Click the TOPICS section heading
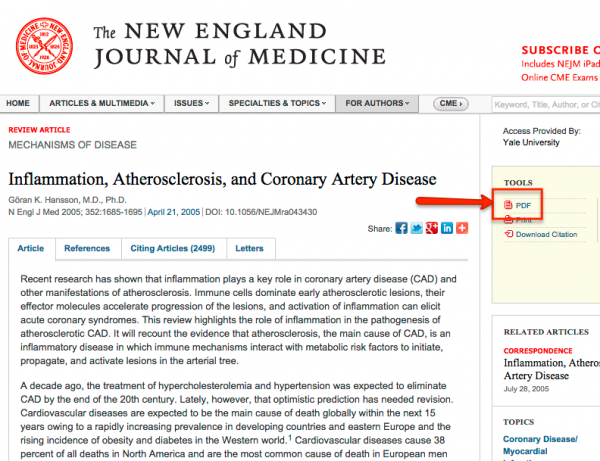 point(518,422)
